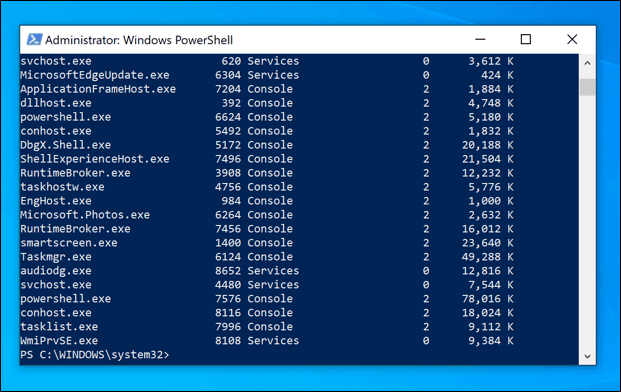Viewport: 621px width, 392px height.
Task: Click the ApplicationFrameHost.exe entry
Action: pyautogui.click(x=98, y=89)
